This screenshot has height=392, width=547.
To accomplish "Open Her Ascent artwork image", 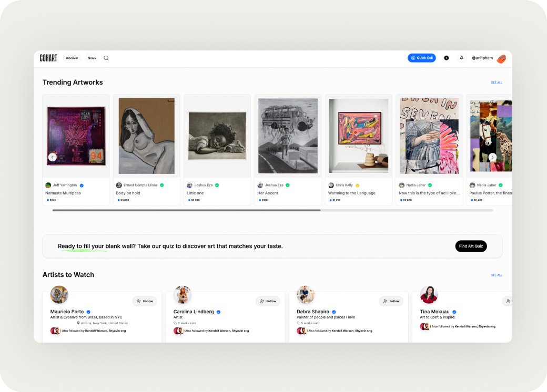I will pos(288,136).
